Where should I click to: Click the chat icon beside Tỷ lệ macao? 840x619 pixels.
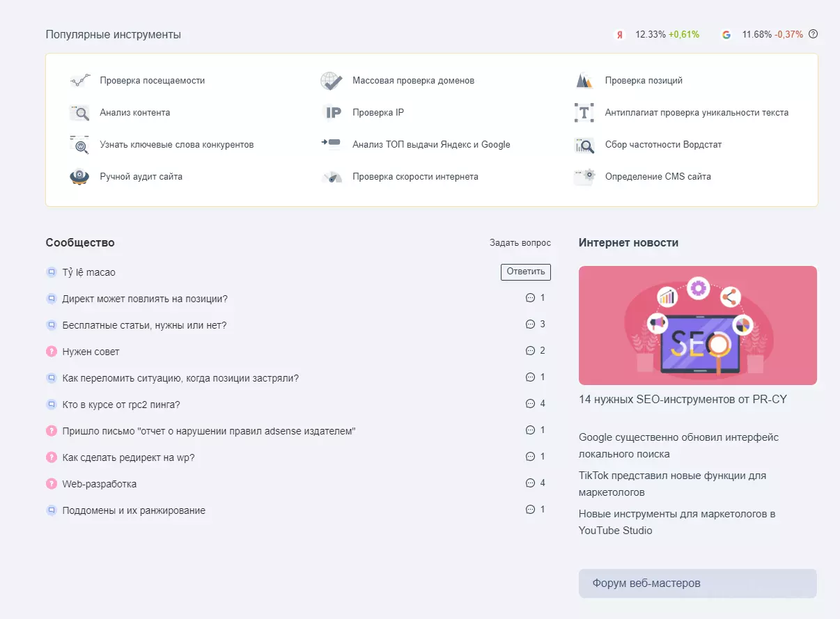(x=51, y=272)
